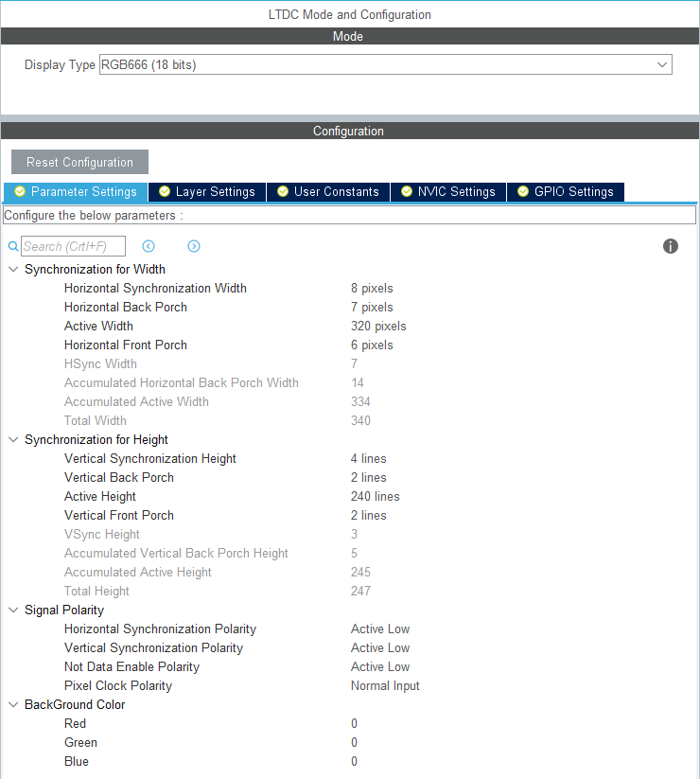Select the Horizontal Front Porch row label

(x=126, y=345)
